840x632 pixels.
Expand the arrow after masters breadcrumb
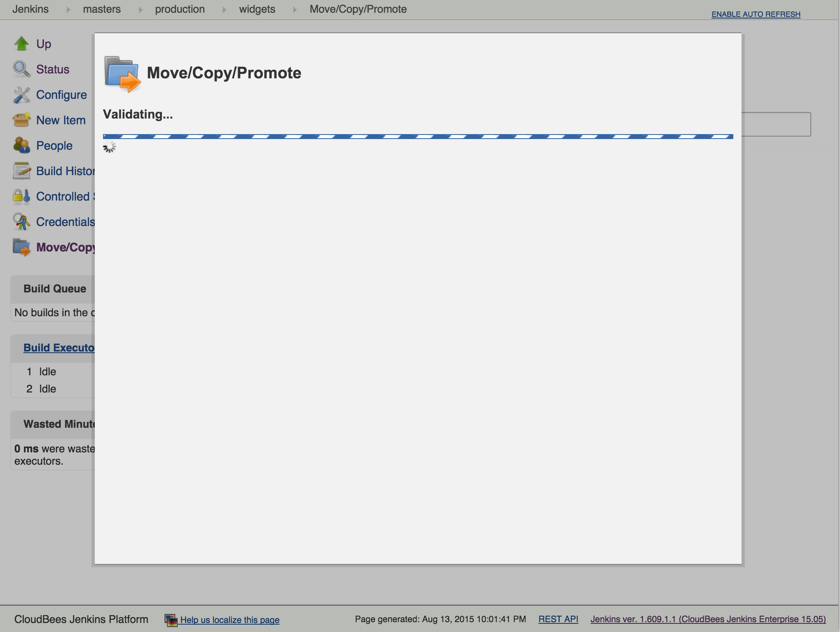[x=140, y=9]
